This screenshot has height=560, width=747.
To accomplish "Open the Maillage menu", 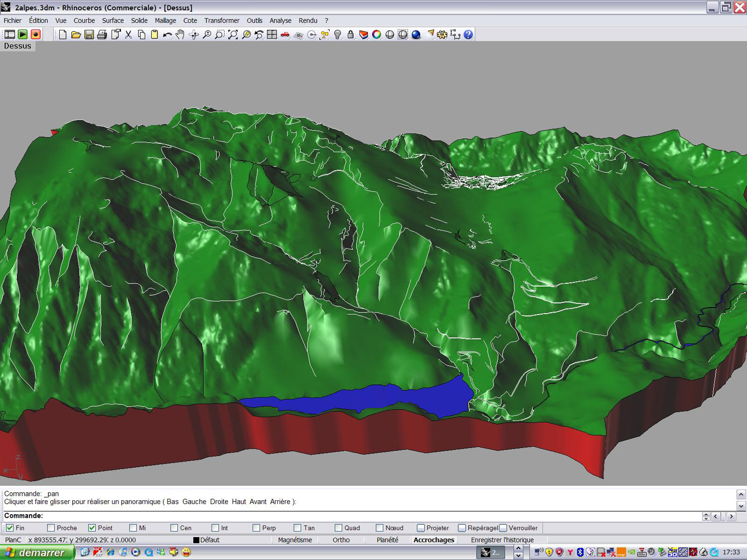I will [x=165, y=20].
